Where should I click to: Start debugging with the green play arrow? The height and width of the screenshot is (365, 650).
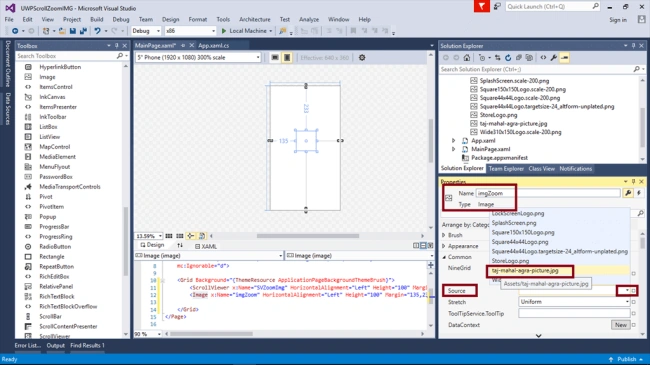(224, 31)
